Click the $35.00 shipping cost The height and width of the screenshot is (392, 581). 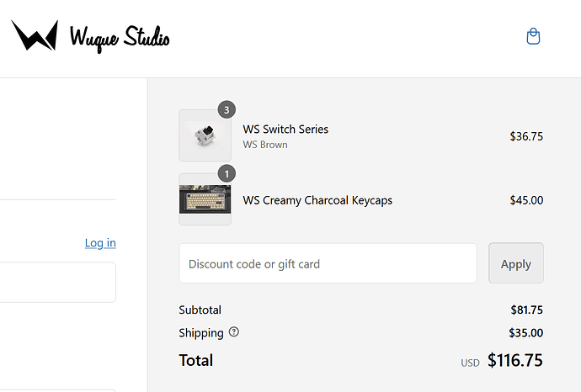(525, 332)
